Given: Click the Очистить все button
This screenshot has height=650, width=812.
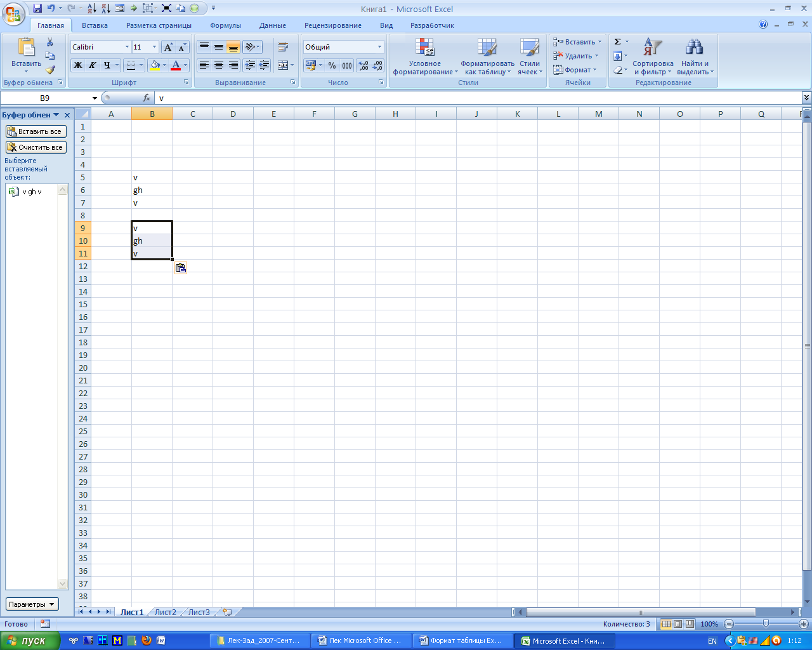Looking at the screenshot, I should click(x=36, y=147).
